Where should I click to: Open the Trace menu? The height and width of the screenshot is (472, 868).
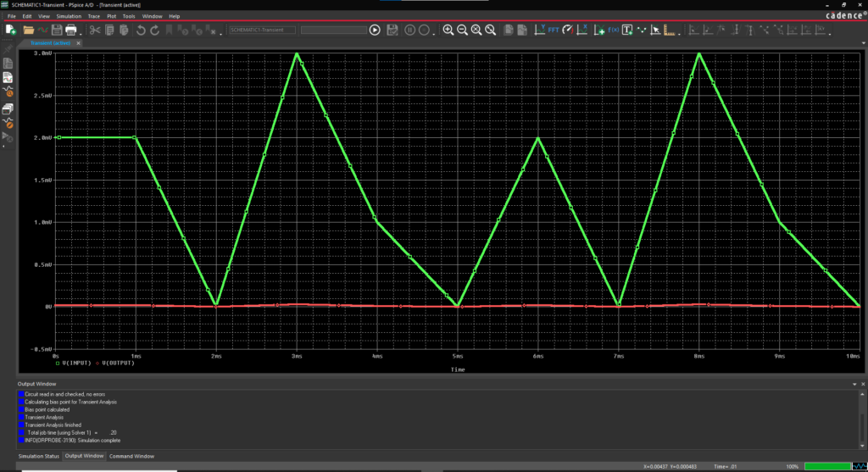point(94,16)
